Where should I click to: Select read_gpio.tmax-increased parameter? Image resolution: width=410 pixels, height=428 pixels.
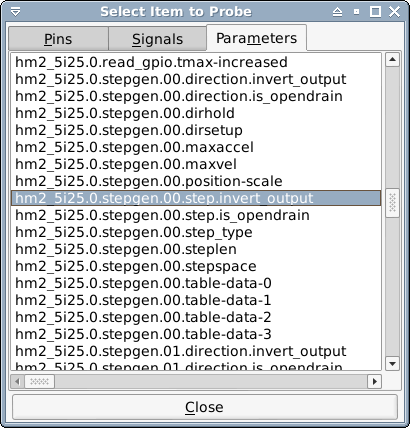pyautogui.click(x=196, y=62)
